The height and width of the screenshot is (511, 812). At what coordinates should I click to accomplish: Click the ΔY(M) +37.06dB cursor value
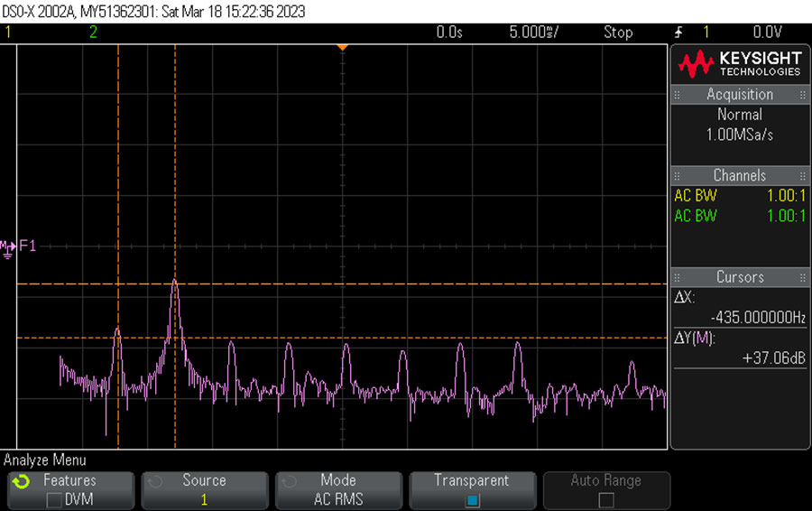coord(774,358)
